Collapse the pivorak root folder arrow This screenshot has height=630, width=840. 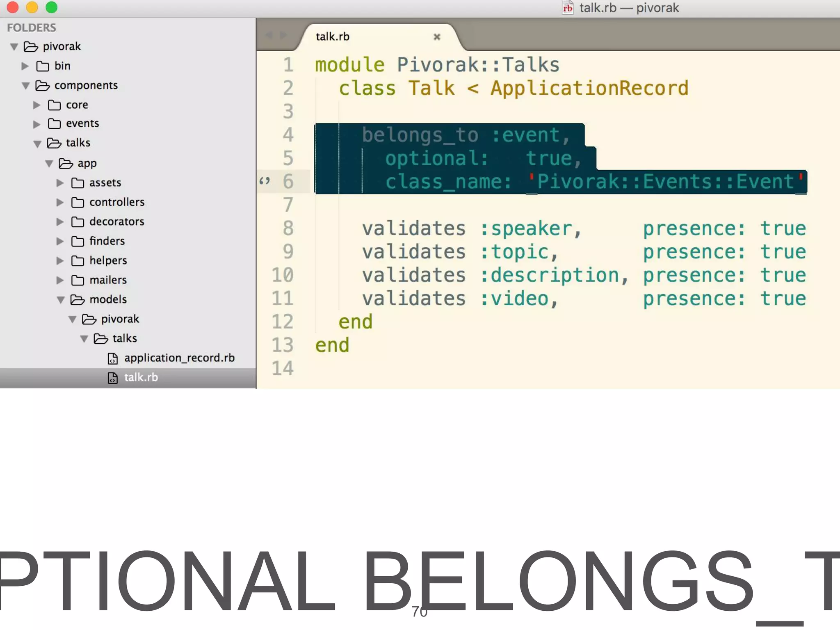coord(14,47)
